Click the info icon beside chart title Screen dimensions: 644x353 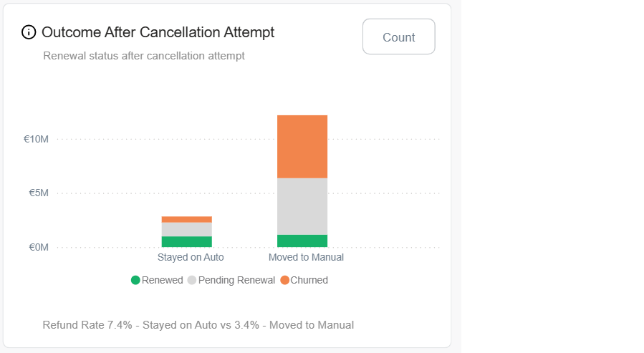(29, 32)
